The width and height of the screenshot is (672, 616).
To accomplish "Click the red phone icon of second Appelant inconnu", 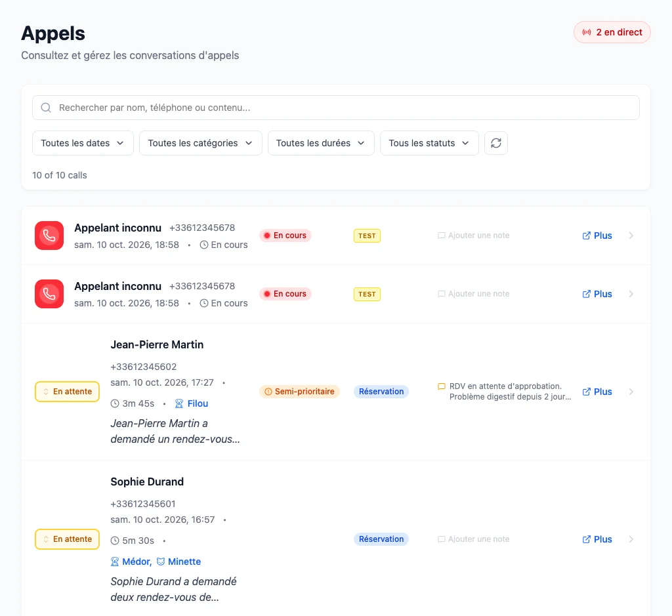I will (x=49, y=294).
